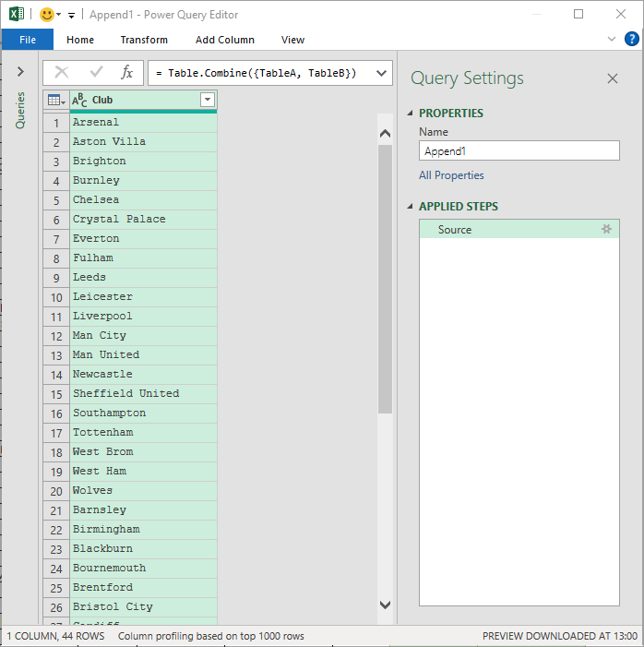Click the blue Help question mark icon
The width and height of the screenshot is (644, 647).
pyautogui.click(x=632, y=39)
